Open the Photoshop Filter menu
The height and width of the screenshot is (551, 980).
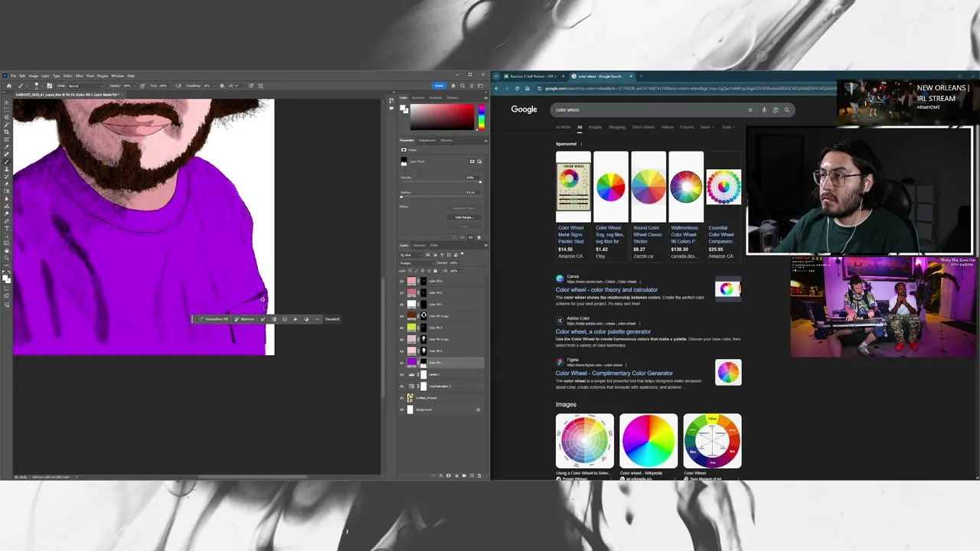pos(79,76)
